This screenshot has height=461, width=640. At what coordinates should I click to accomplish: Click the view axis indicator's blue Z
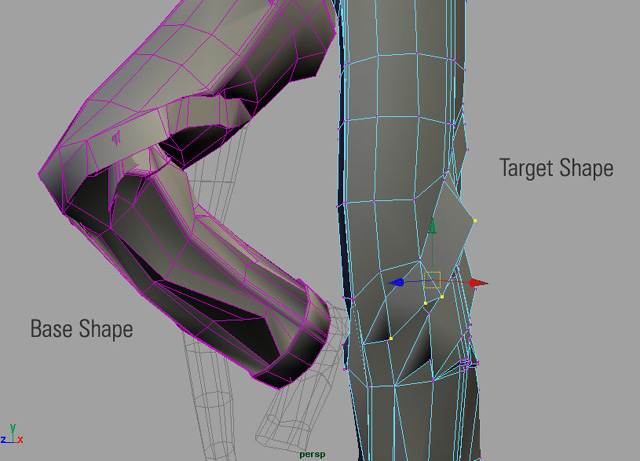3,440
